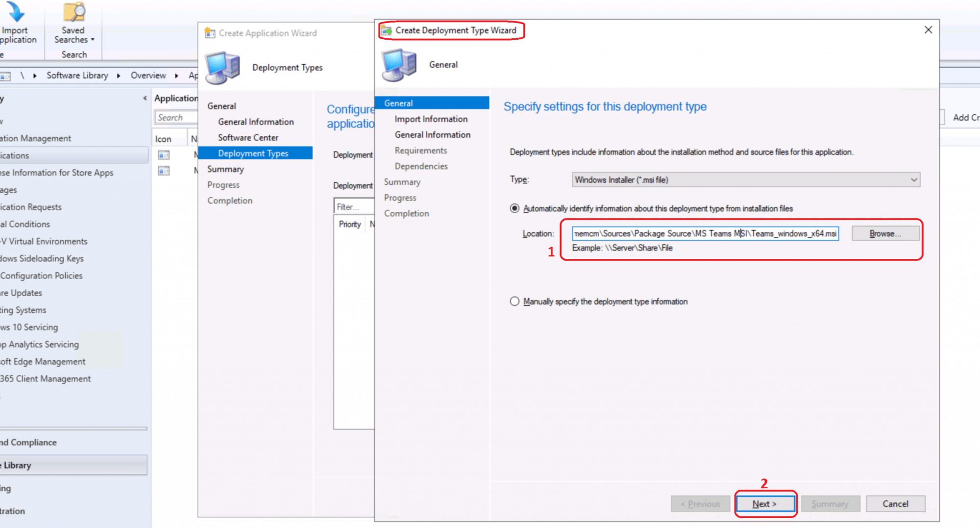Click the Next button in the wizard
Viewport: 980px width, 528px height.
click(765, 503)
